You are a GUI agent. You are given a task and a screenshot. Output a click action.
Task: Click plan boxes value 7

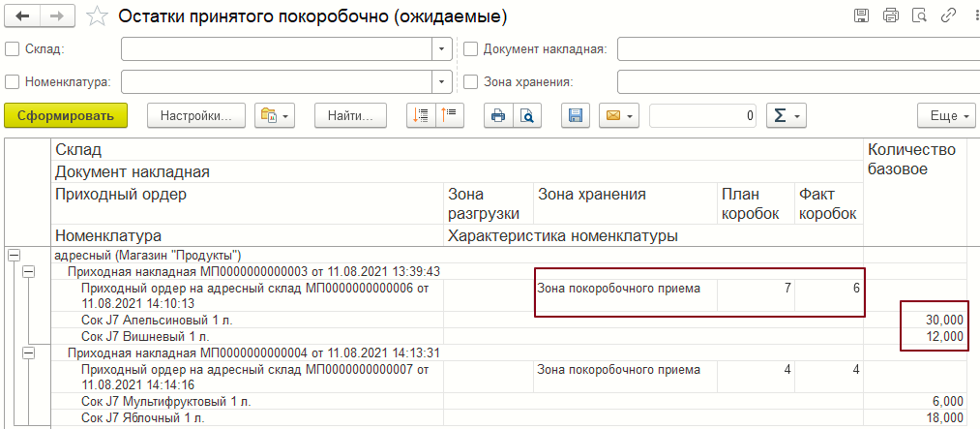pyautogui.click(x=787, y=289)
